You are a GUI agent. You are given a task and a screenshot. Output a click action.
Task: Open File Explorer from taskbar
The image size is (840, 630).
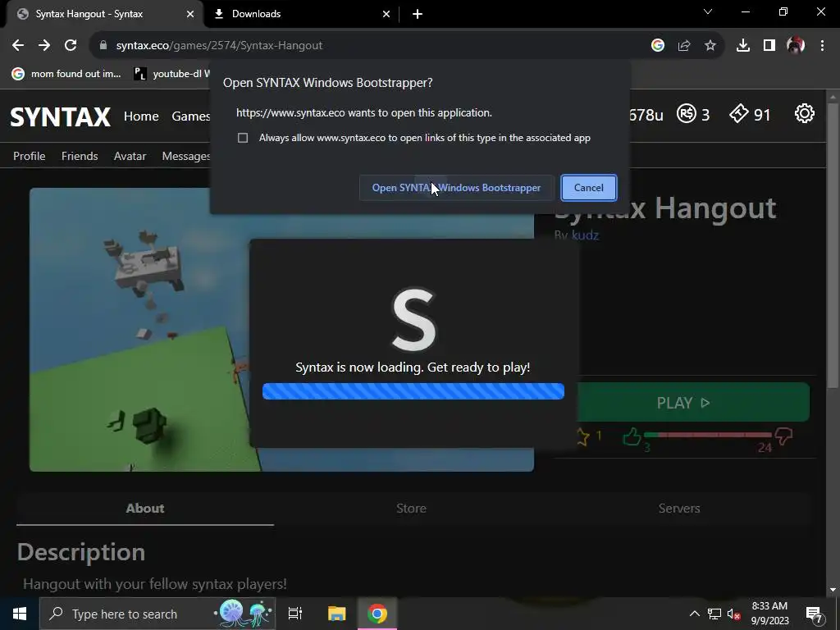[x=336, y=614]
